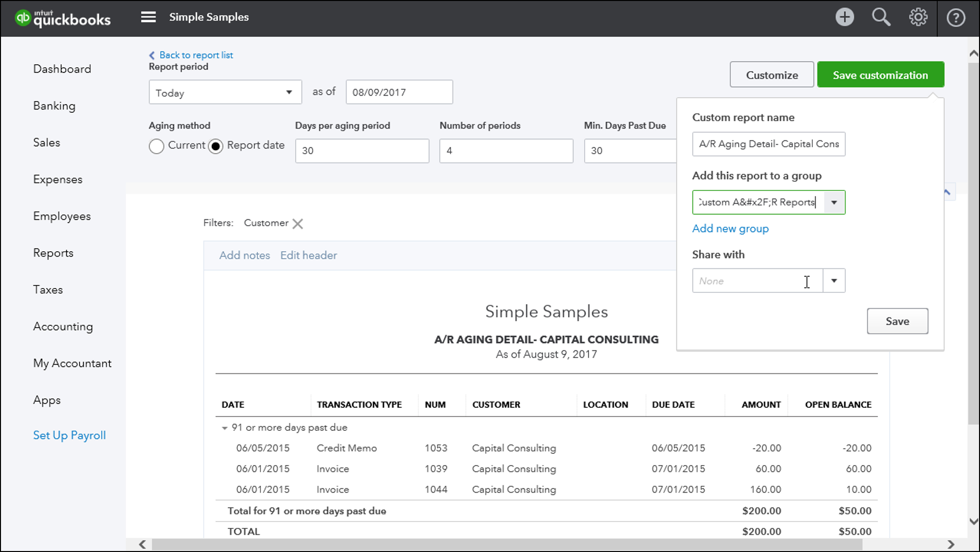Click the Add new group link
This screenshot has height=552, width=980.
point(731,228)
